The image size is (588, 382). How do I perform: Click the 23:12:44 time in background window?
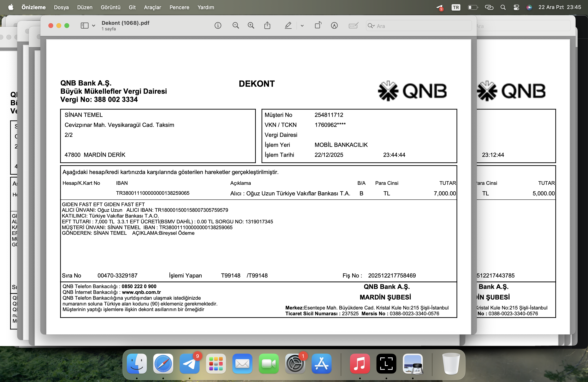click(x=493, y=155)
